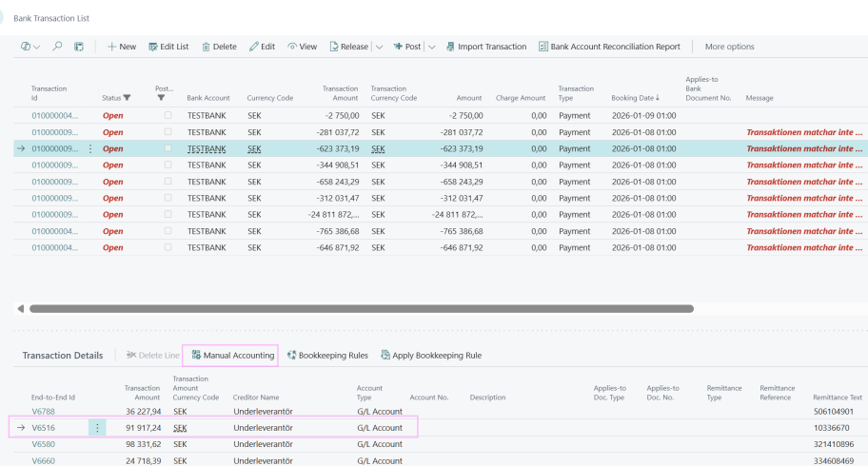
Task: Toggle Posted checkbox for -281 037,72 row
Action: pyautogui.click(x=168, y=132)
